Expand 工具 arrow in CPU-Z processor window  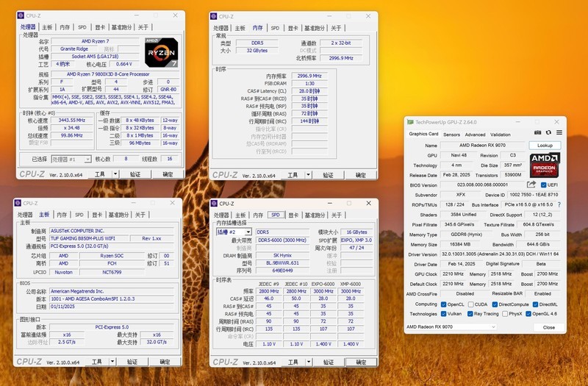115,174
